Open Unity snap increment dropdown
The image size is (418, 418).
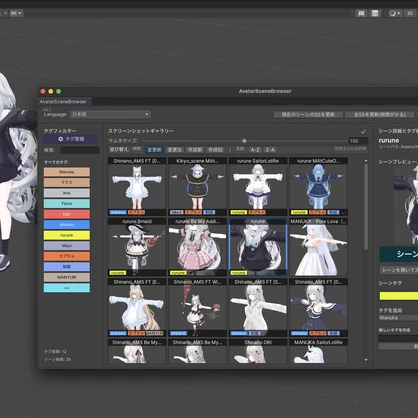[x=16, y=13]
